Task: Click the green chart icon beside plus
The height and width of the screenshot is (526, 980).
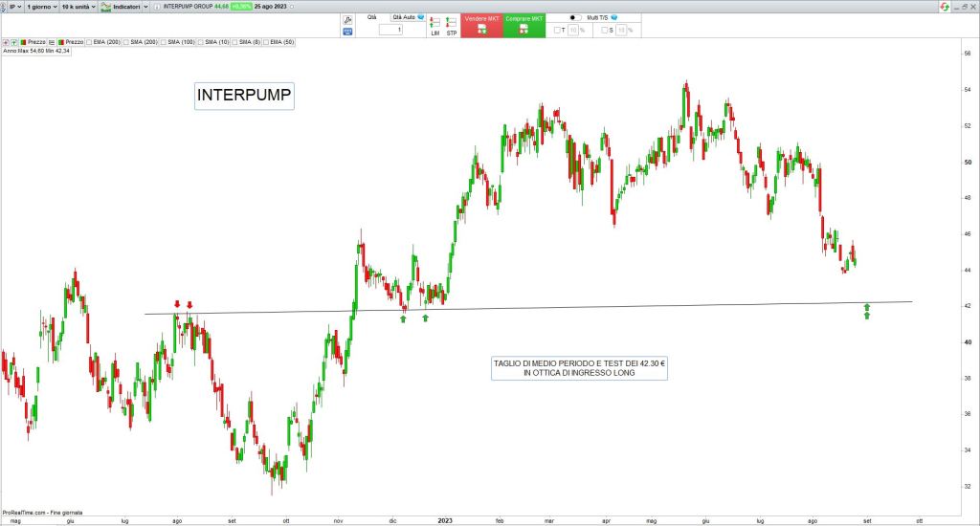Action: click(13, 42)
